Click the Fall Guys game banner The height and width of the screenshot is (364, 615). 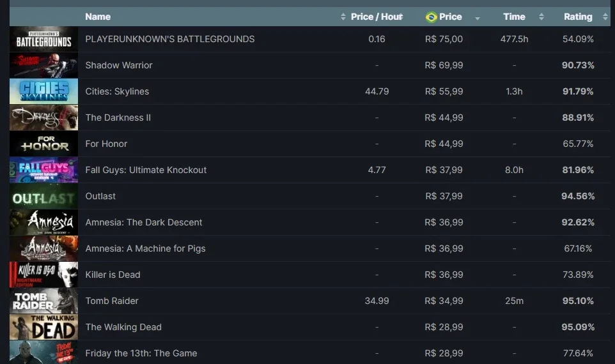43,170
